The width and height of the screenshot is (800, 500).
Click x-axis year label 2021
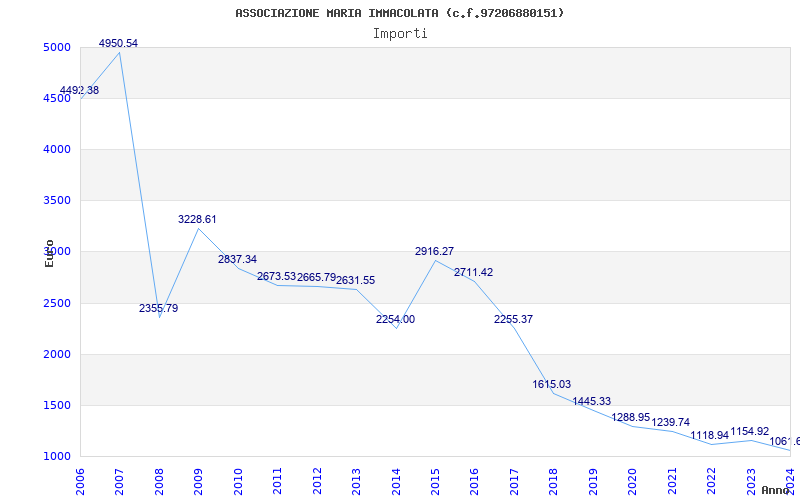point(672,481)
